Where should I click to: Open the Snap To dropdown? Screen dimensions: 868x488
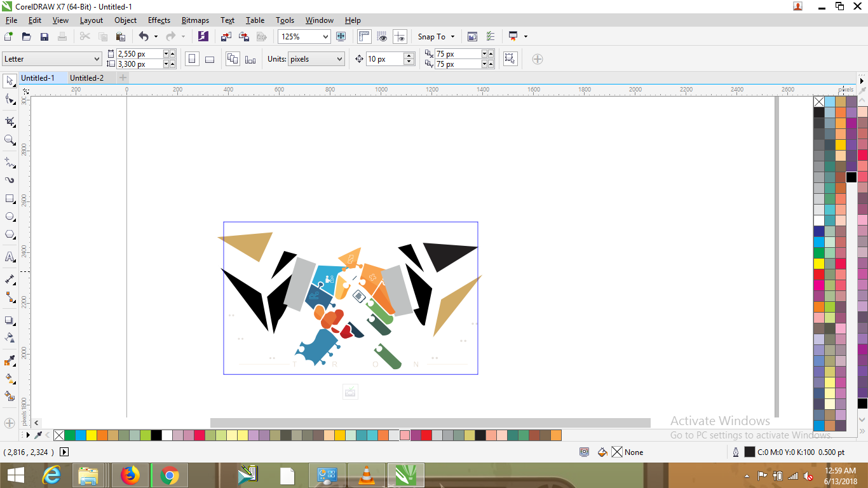tap(436, 36)
